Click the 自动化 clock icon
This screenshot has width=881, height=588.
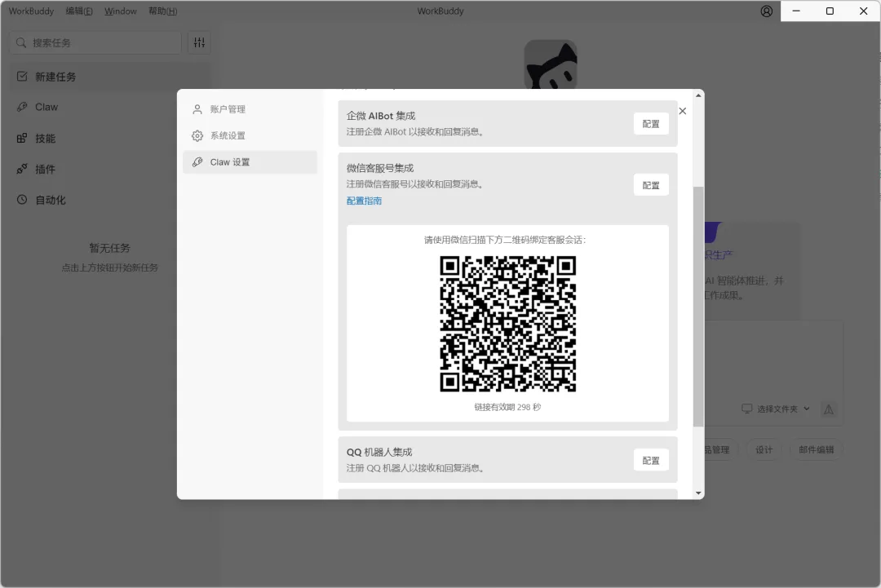[x=22, y=199]
